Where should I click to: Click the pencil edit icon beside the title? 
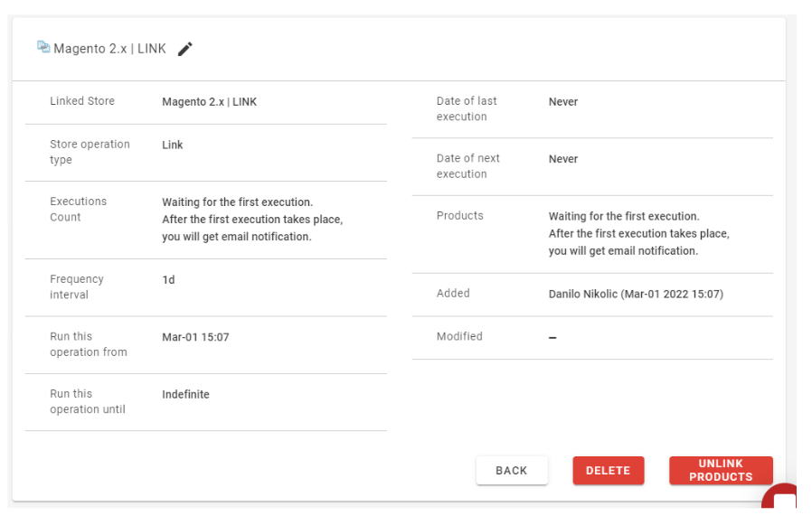click(x=184, y=49)
